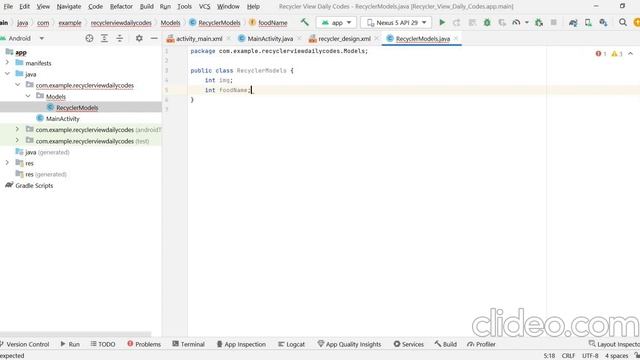
Task: Open project panel gear options
Action: pyautogui.click(x=139, y=38)
